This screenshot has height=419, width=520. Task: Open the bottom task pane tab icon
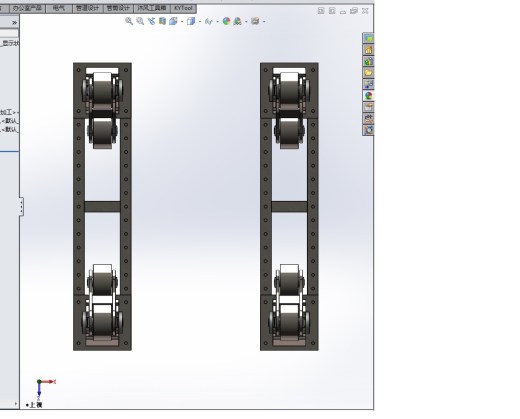click(368, 130)
